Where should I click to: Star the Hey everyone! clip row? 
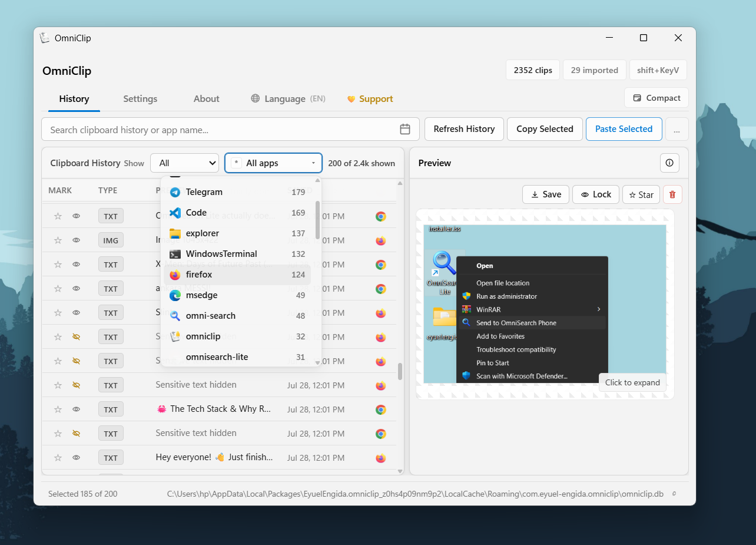point(58,458)
